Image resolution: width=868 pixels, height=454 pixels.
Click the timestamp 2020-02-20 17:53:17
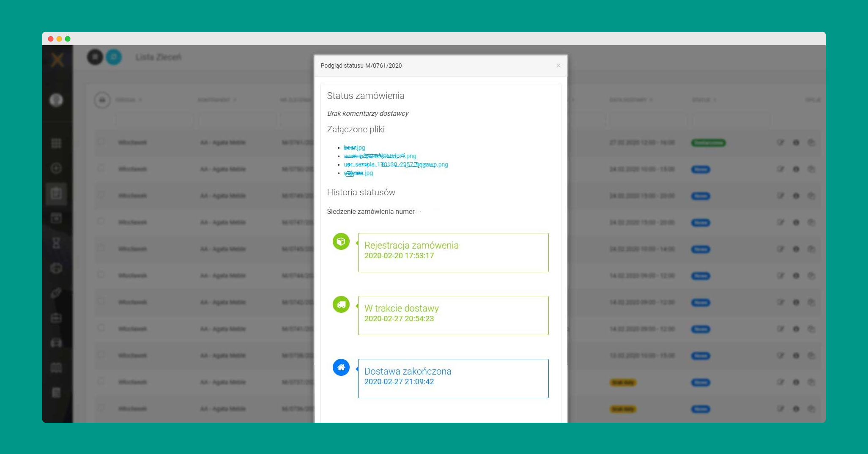tap(399, 256)
